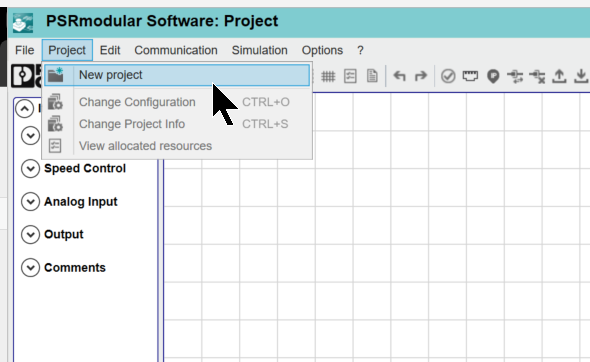
Task: Click the undo arrow icon
Action: [399, 76]
